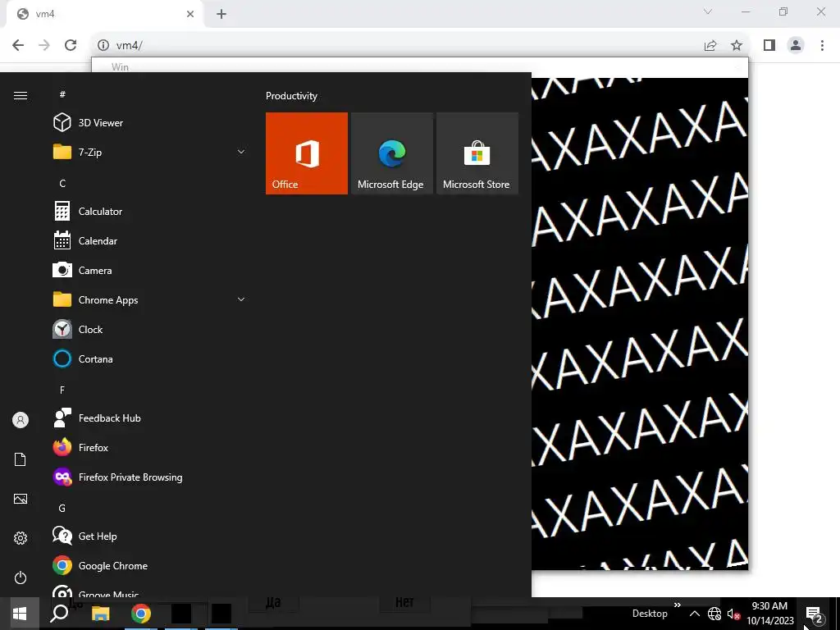
Task: Click the C letter group header
Action: (62, 183)
